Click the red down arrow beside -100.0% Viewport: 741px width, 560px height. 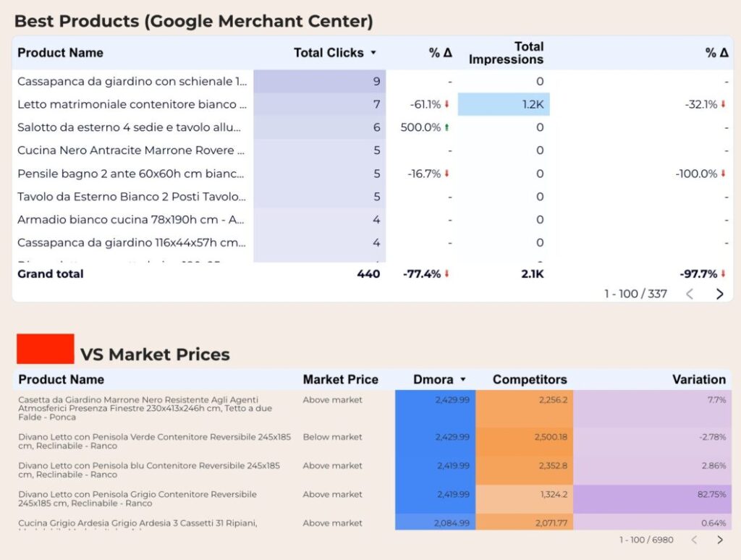[723, 174]
